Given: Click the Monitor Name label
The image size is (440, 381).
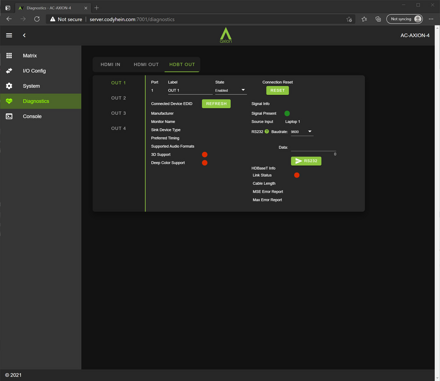Looking at the screenshot, I should tap(163, 122).
